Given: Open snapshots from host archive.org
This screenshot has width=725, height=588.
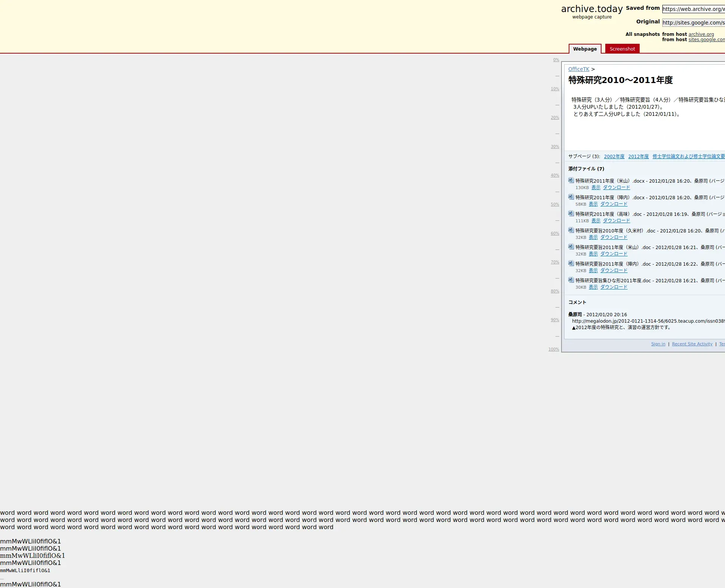Looking at the screenshot, I should coord(701,34).
